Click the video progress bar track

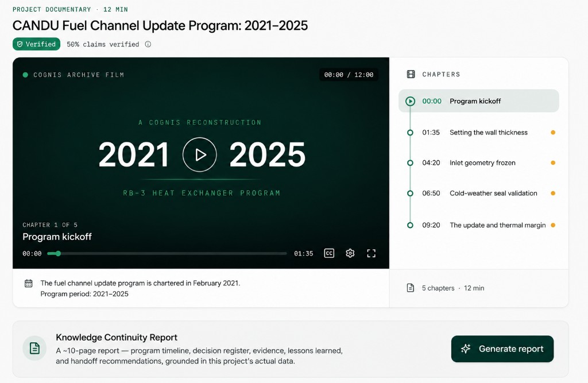[167, 254]
